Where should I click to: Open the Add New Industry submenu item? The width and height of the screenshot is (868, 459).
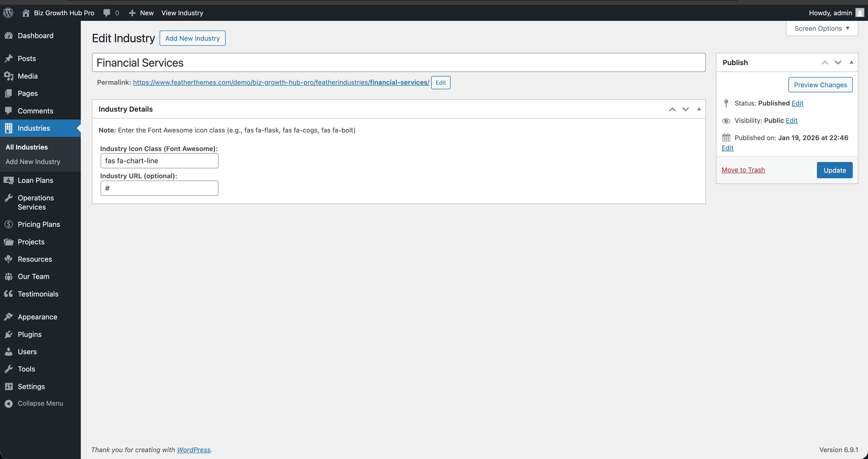click(33, 162)
